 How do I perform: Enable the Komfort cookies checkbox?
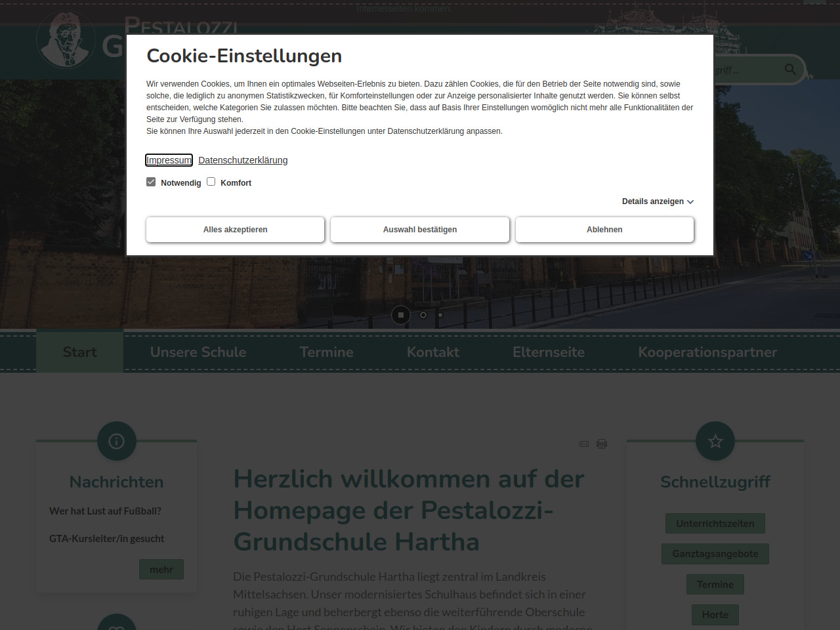point(211,182)
